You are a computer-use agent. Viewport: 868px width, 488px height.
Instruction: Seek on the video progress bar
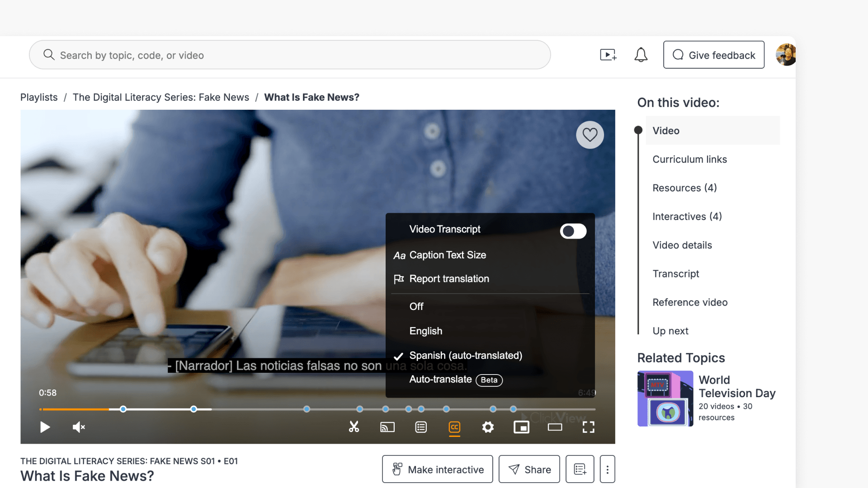click(317, 409)
